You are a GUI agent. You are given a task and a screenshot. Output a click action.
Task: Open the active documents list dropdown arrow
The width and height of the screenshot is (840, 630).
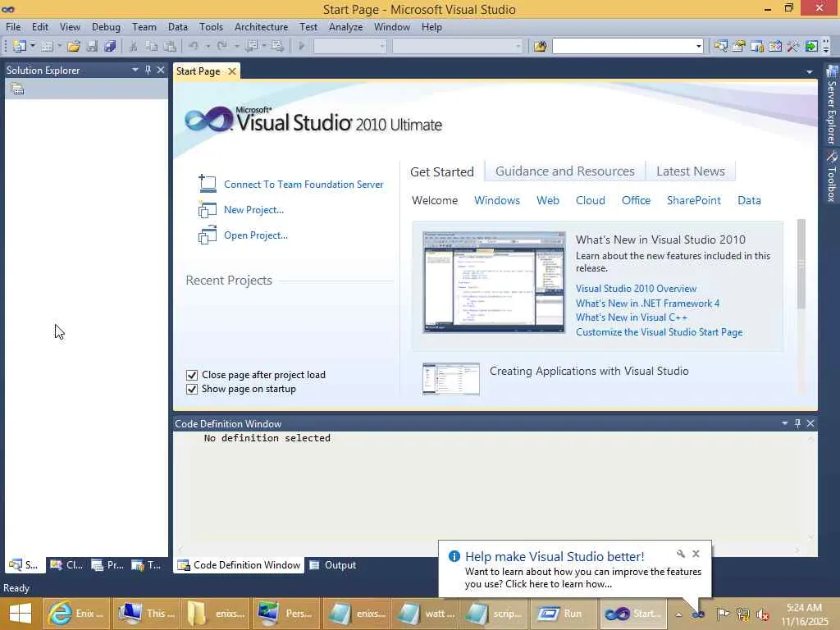810,72
